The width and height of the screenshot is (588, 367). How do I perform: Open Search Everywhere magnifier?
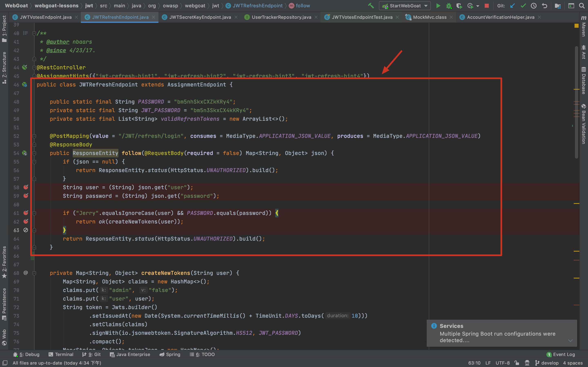(582, 6)
